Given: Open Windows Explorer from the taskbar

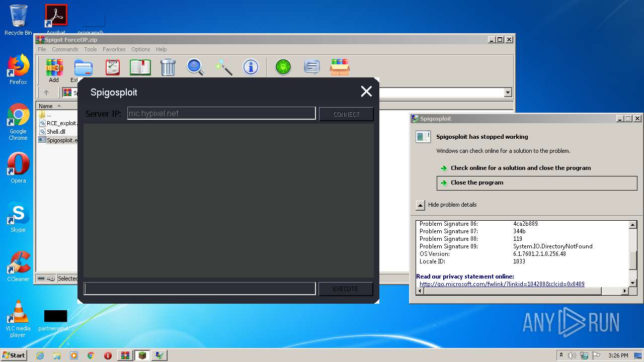Looking at the screenshot, I should coord(57,355).
